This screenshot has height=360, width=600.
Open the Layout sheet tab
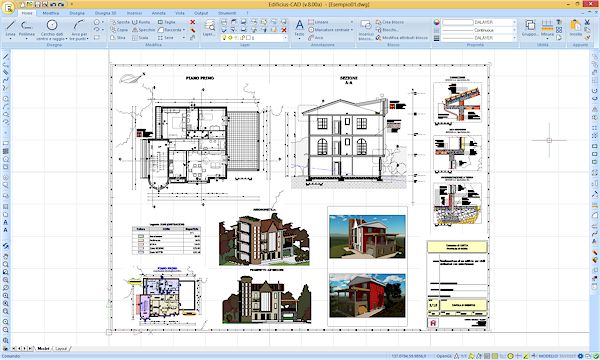pyautogui.click(x=61, y=349)
